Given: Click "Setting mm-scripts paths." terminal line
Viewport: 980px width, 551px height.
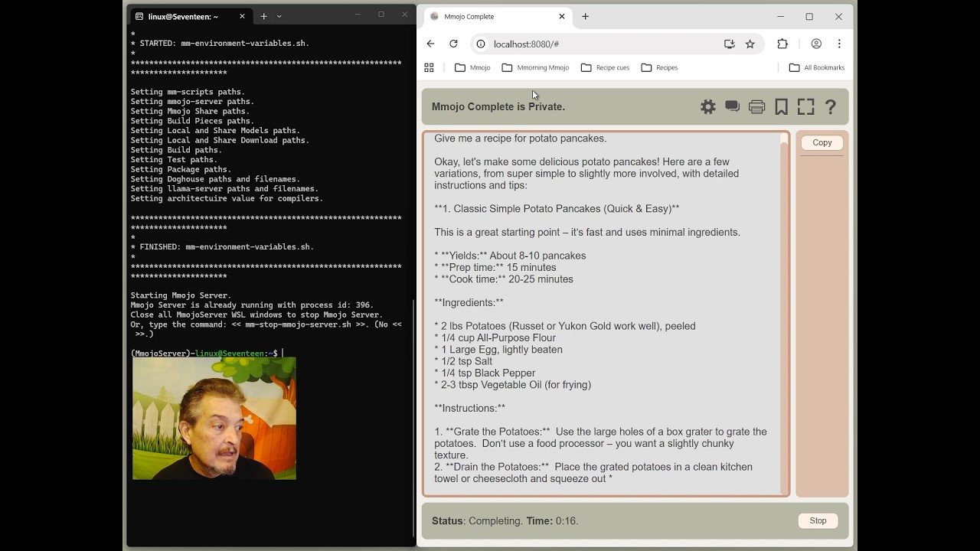Looking at the screenshot, I should point(188,92).
